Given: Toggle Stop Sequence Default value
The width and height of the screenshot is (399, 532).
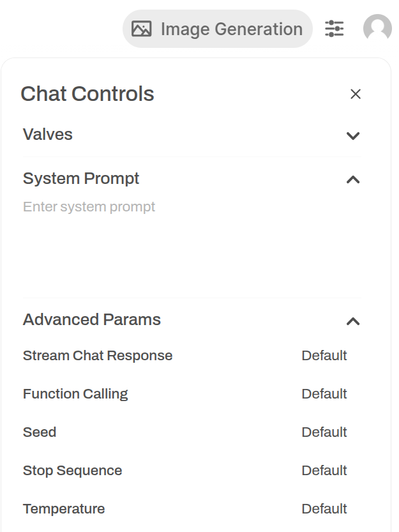Looking at the screenshot, I should tap(324, 471).
